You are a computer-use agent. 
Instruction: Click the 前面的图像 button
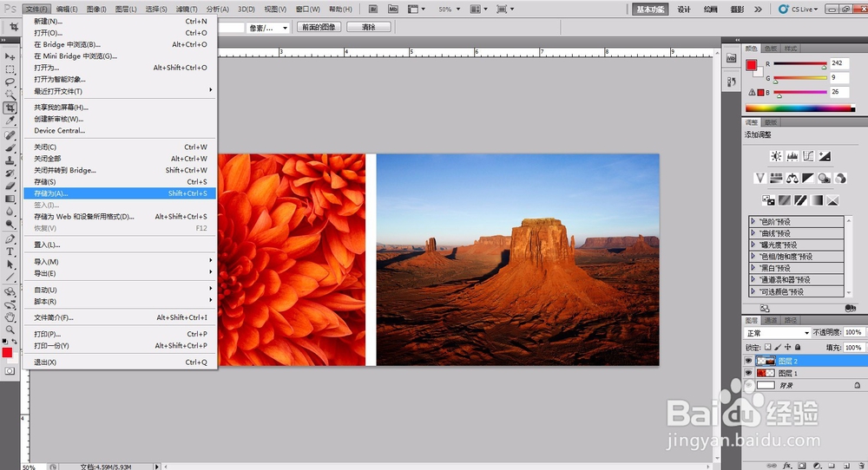pos(319,27)
